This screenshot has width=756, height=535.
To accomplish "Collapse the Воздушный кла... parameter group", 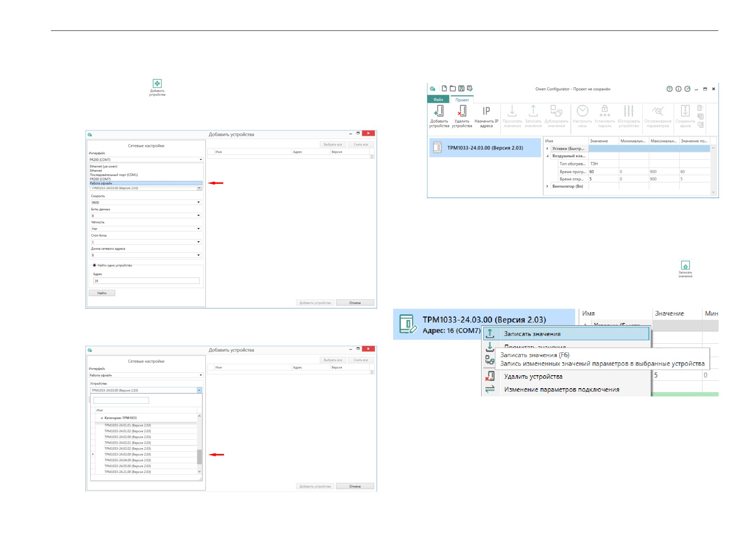I will (x=548, y=156).
